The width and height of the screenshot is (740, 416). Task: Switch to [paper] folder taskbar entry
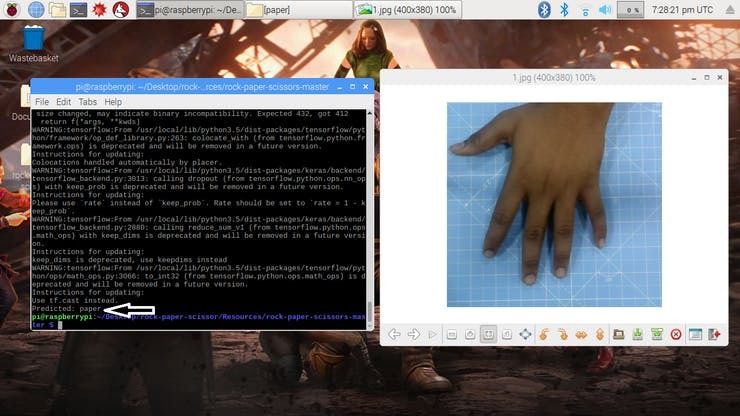(298, 9)
